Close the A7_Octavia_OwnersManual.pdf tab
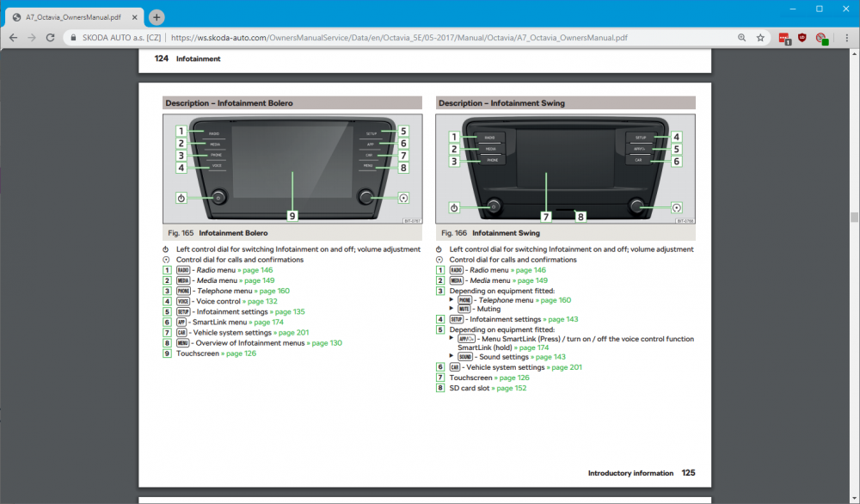 [x=134, y=17]
